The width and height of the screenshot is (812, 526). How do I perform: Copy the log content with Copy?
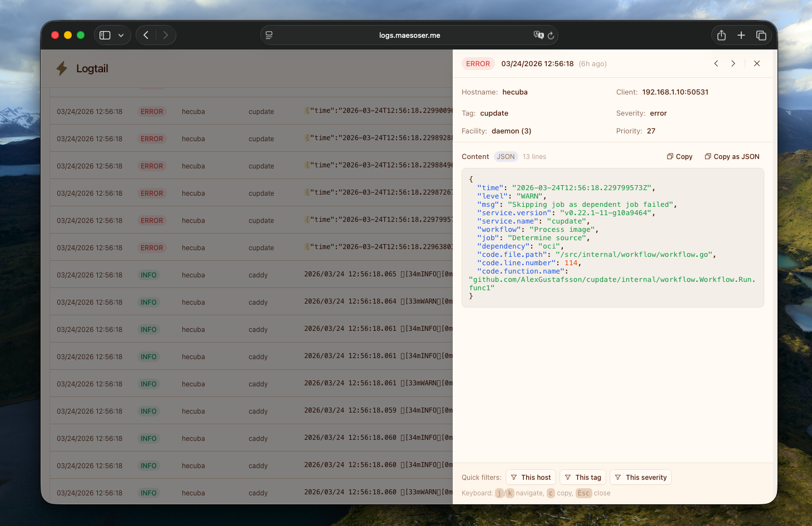tap(680, 157)
